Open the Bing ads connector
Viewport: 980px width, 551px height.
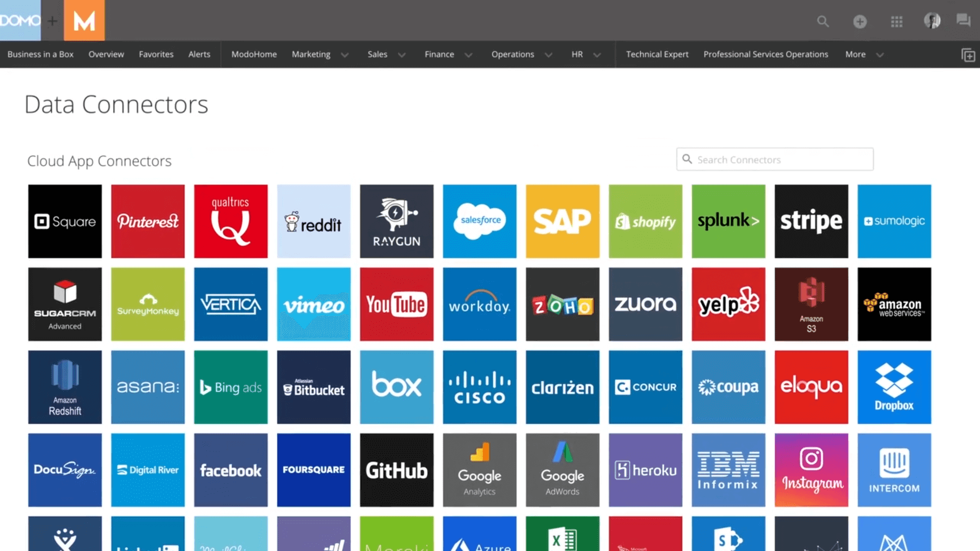(231, 387)
